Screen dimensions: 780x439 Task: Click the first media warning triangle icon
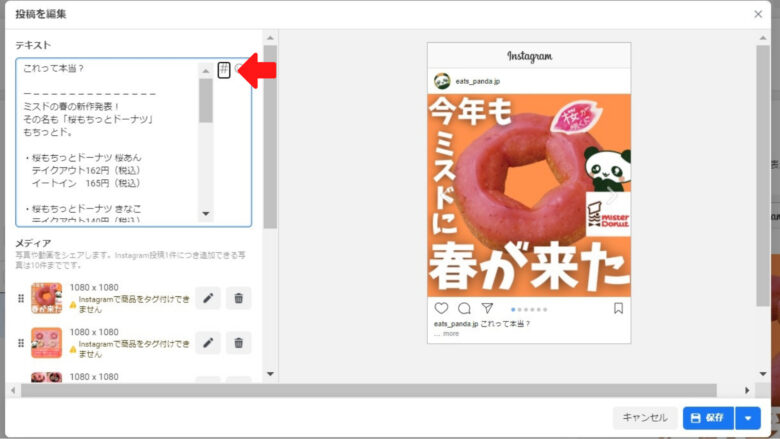coord(73,304)
